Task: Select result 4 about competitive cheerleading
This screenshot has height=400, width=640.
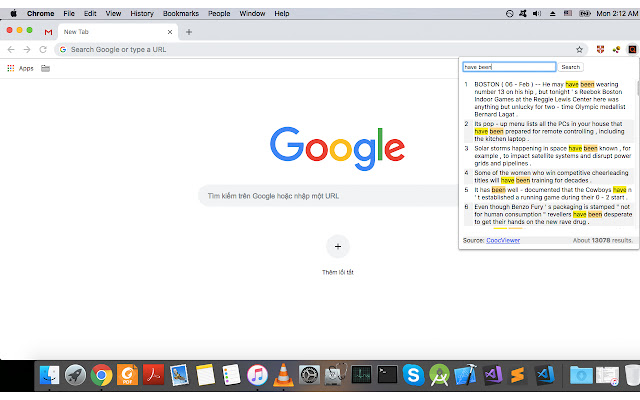Action: coord(549,176)
